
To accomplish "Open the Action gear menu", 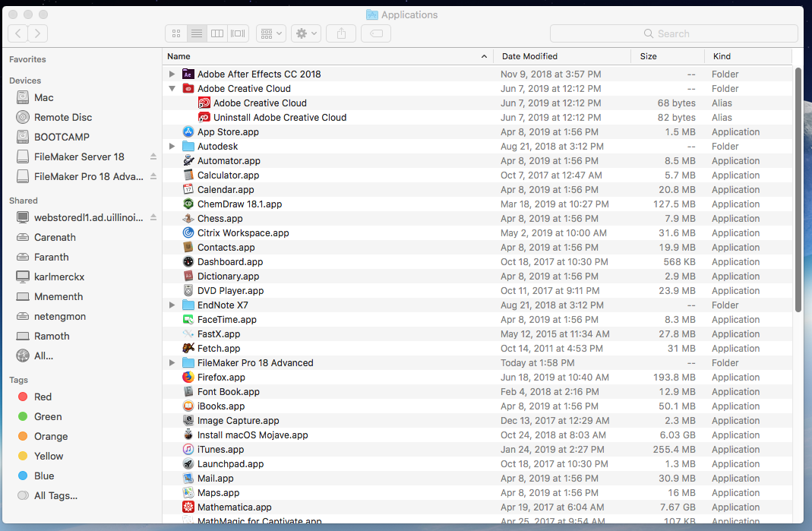I will [x=306, y=33].
